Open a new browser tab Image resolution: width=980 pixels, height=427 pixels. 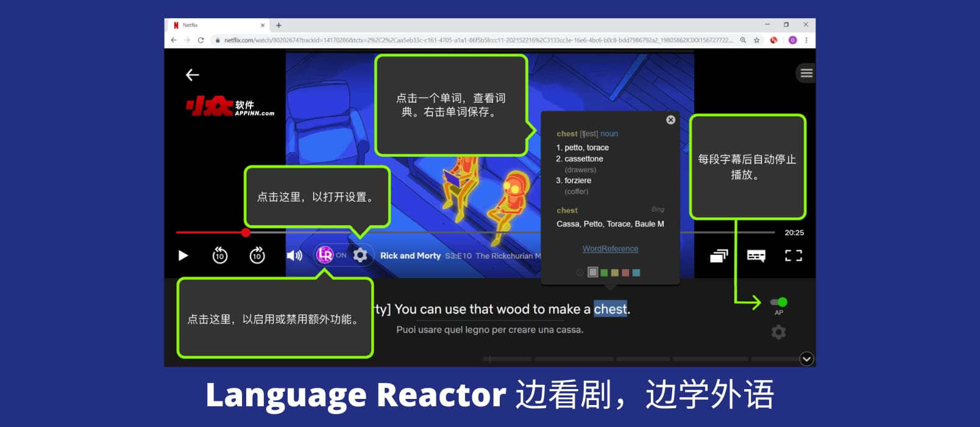click(279, 26)
